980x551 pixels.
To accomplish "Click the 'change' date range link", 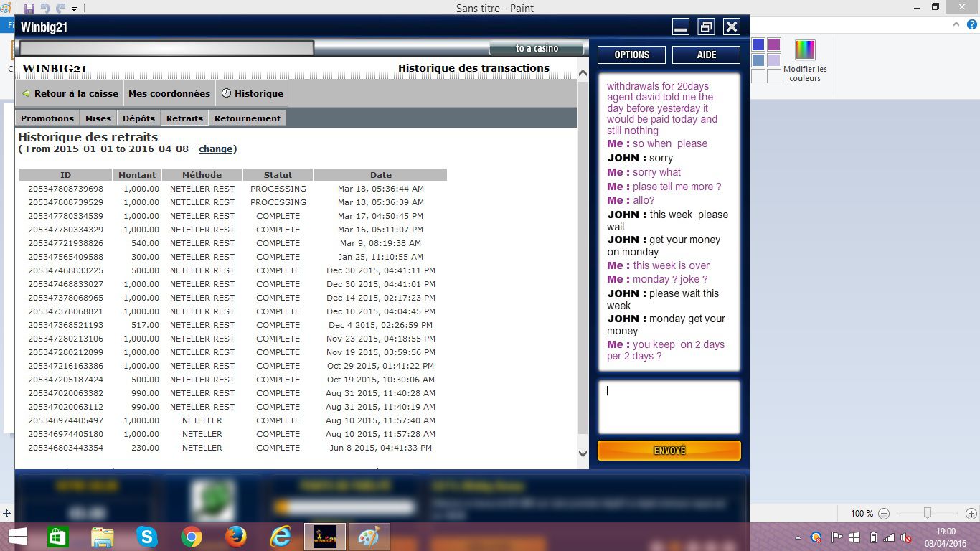I will click(215, 149).
